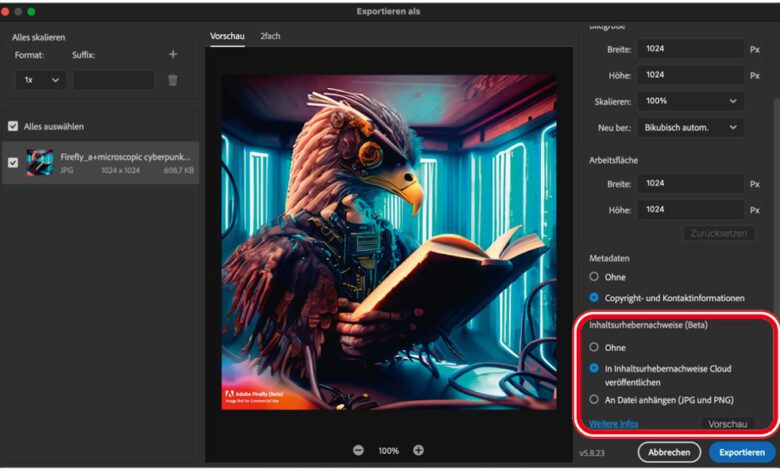Click the blue 'Exportieren' button
This screenshot has width=780, height=470.
tap(742, 452)
